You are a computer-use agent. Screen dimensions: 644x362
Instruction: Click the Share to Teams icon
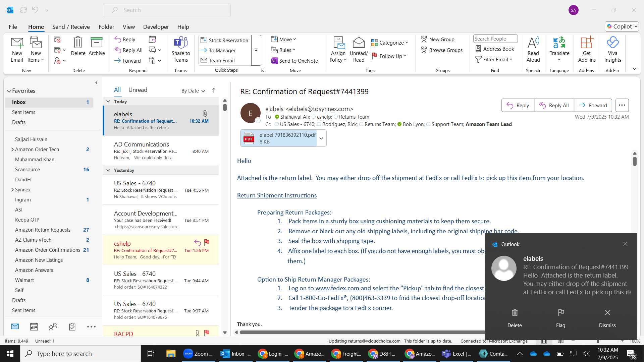pos(180,50)
